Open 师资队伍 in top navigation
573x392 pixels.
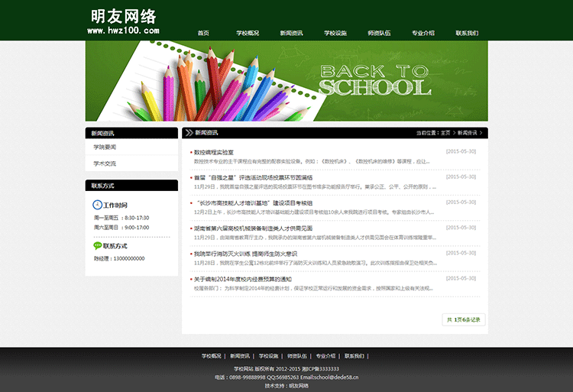[379, 33]
